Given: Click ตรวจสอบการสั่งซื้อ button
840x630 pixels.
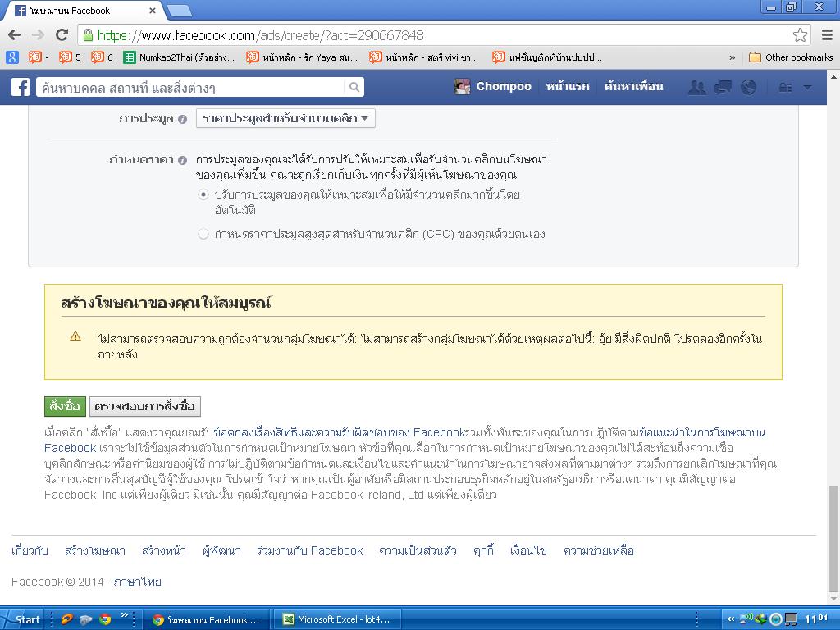Looking at the screenshot, I should click(144, 406).
